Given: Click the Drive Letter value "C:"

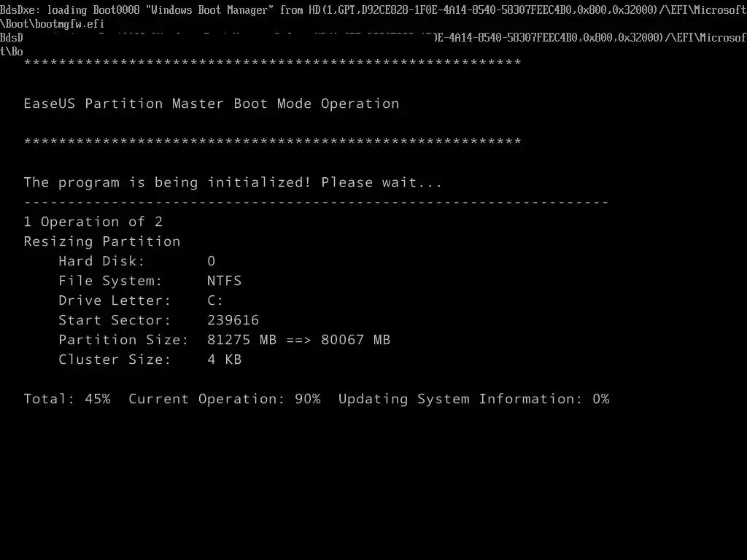Looking at the screenshot, I should tap(215, 300).
